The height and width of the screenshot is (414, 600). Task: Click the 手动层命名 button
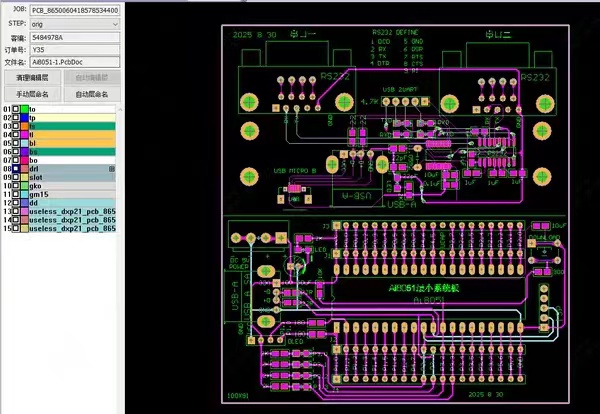tap(32, 93)
